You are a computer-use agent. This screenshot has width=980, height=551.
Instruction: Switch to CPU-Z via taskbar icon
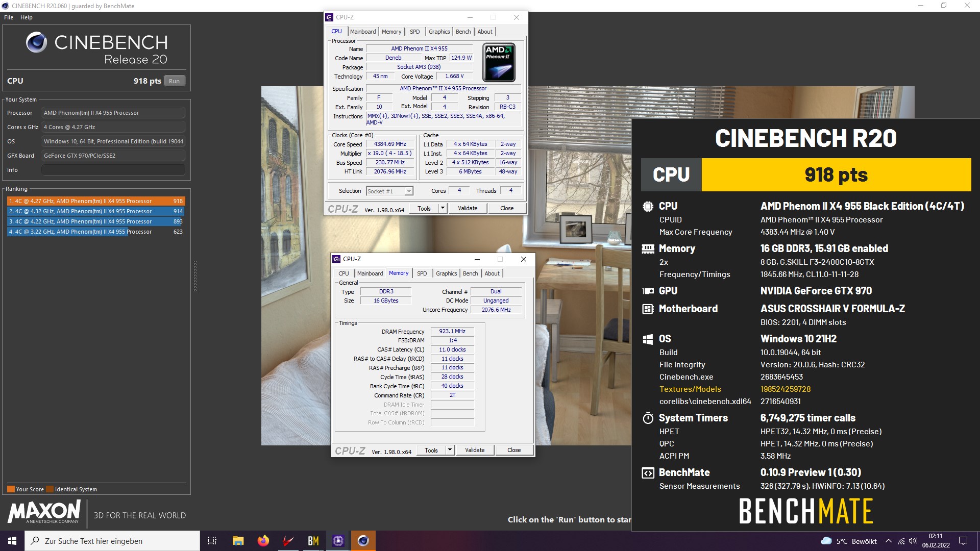[338, 541]
